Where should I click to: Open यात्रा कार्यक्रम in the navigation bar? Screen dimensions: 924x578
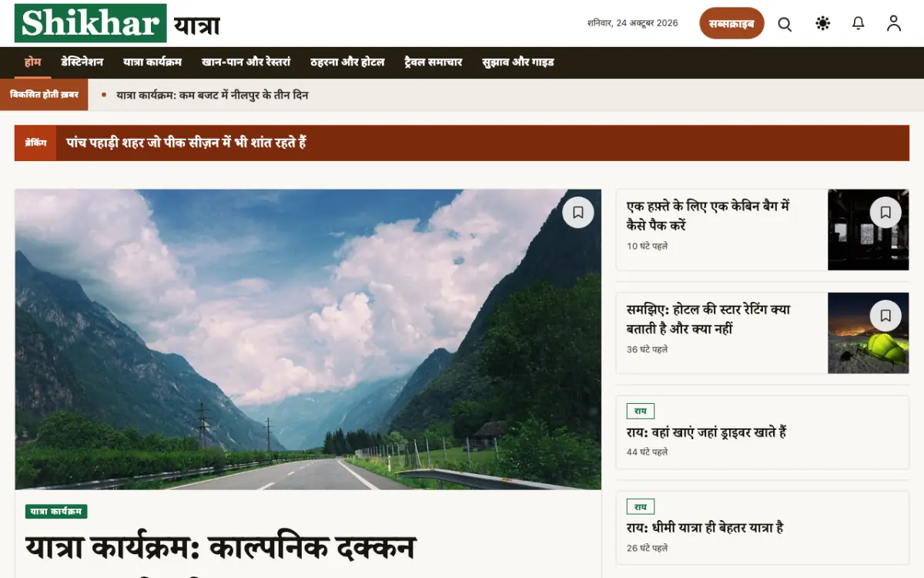(x=152, y=62)
